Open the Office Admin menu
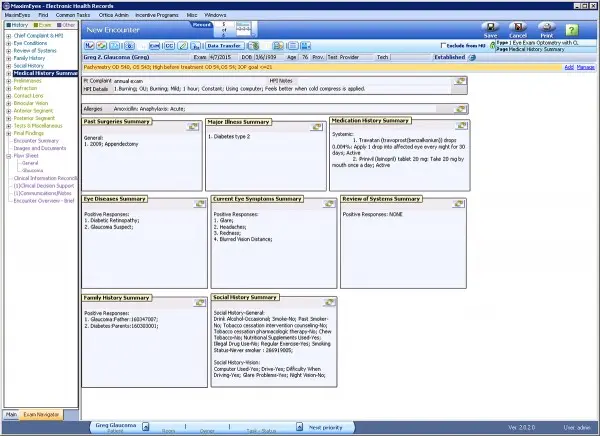 [114, 15]
